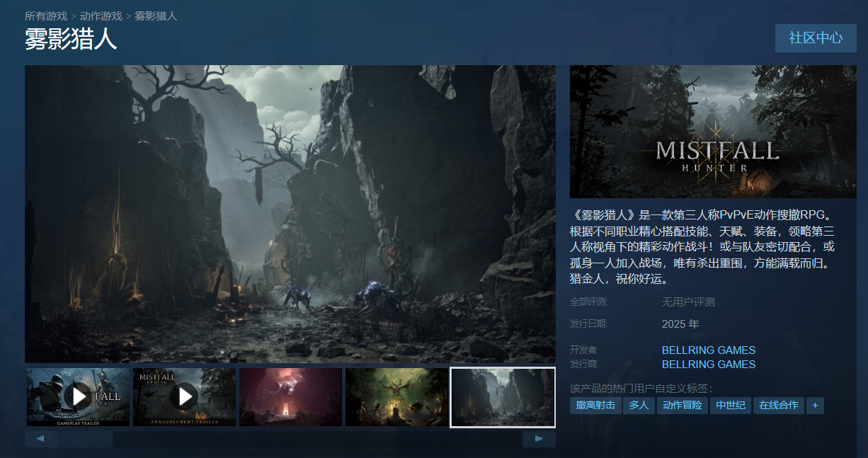This screenshot has height=458, width=868.
Task: Select the 多人 tag
Action: pos(639,406)
